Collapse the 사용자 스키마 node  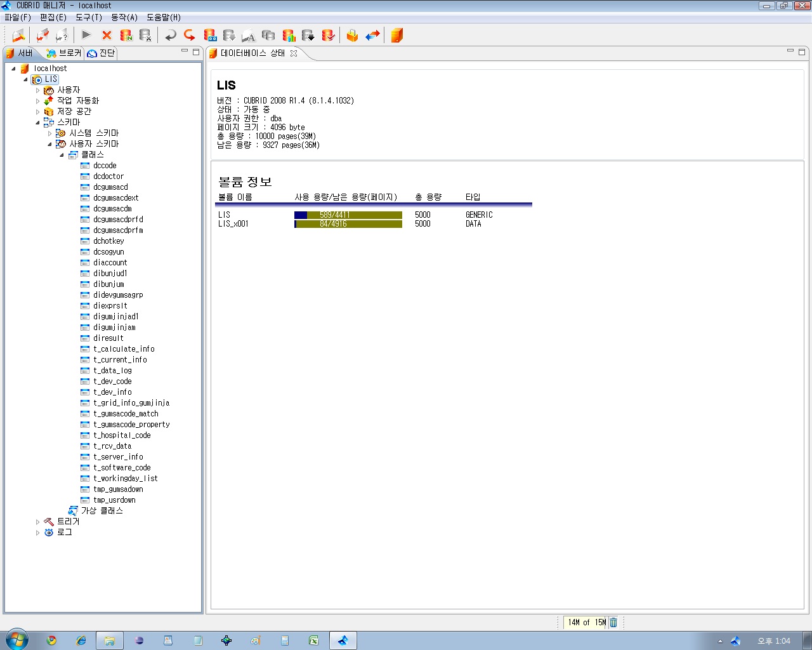(x=49, y=144)
